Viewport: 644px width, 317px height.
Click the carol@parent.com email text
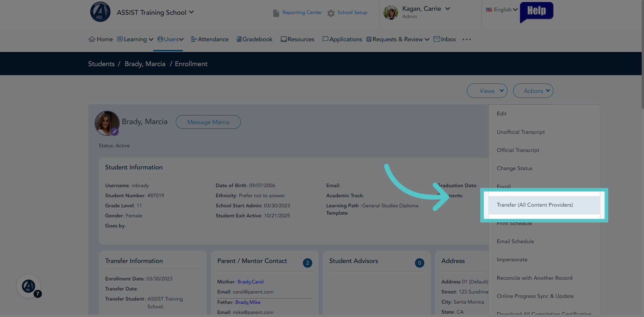253,292
